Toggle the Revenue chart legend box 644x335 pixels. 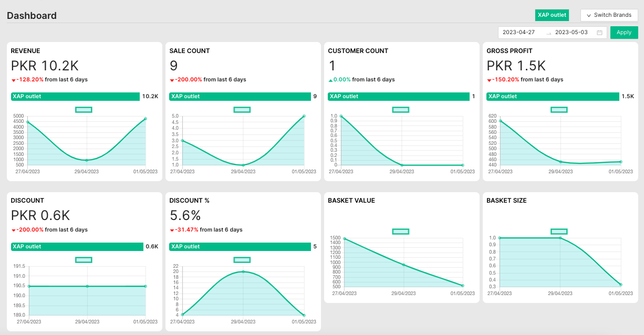tap(84, 110)
